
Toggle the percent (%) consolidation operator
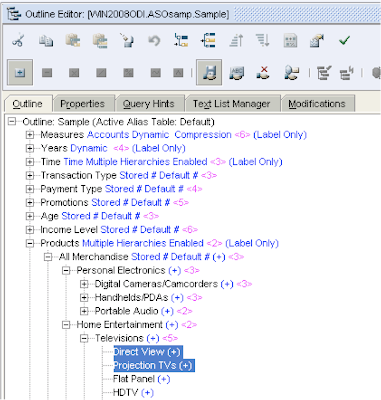tap(128, 72)
